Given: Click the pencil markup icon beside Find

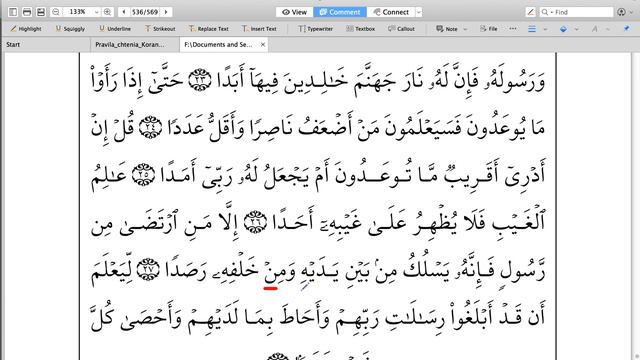Looking at the screenshot, I should point(530,12).
